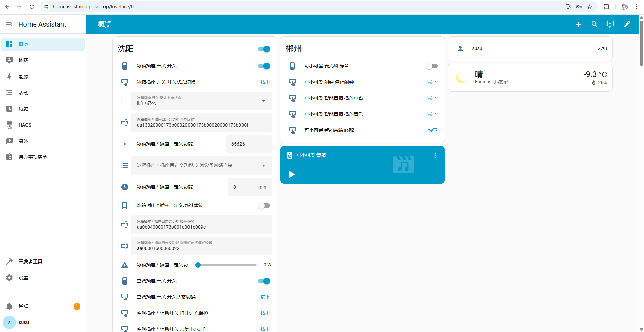Enable the 麦克风 静音 switch
Screen dimensions: 644x332
[x=432, y=66]
